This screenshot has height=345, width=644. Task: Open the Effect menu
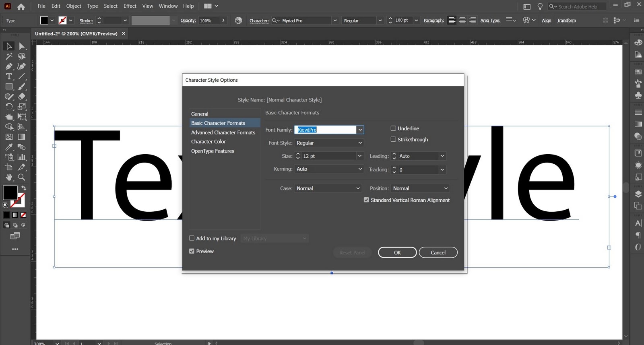tap(130, 6)
